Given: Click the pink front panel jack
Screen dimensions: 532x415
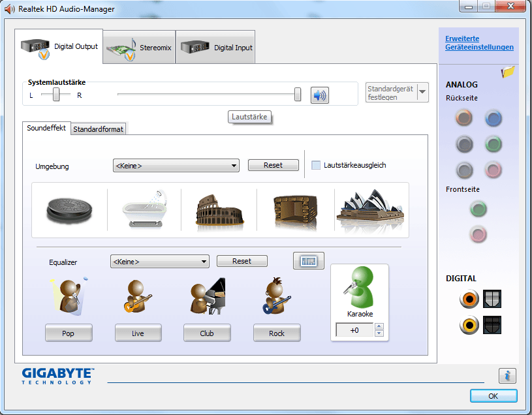Looking at the screenshot, I should [478, 234].
